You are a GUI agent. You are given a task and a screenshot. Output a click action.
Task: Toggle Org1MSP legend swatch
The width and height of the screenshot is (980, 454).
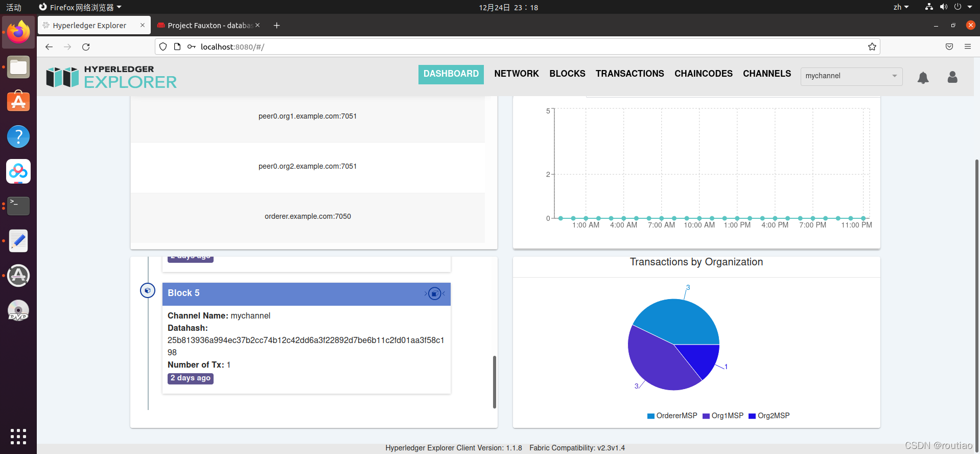pos(706,416)
